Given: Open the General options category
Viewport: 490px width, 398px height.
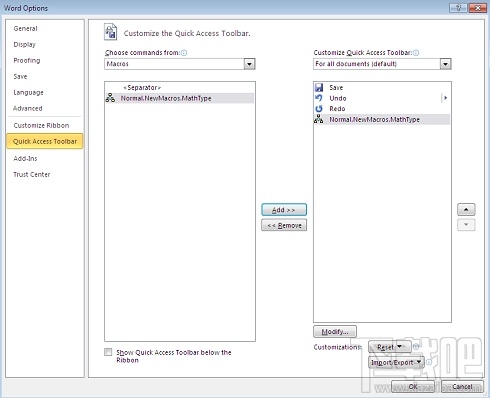Looking at the screenshot, I should 25,29.
